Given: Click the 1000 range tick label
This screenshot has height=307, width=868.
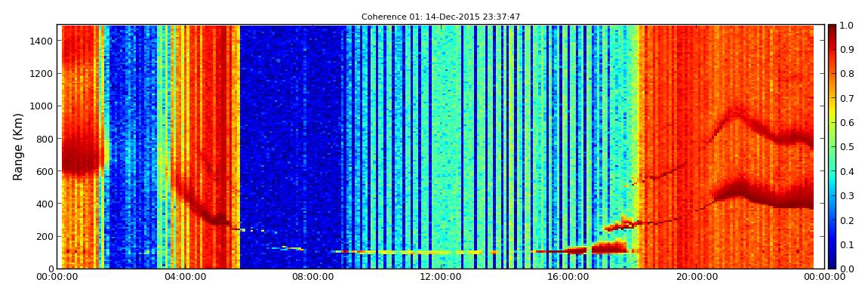Looking at the screenshot, I should click(x=42, y=106).
